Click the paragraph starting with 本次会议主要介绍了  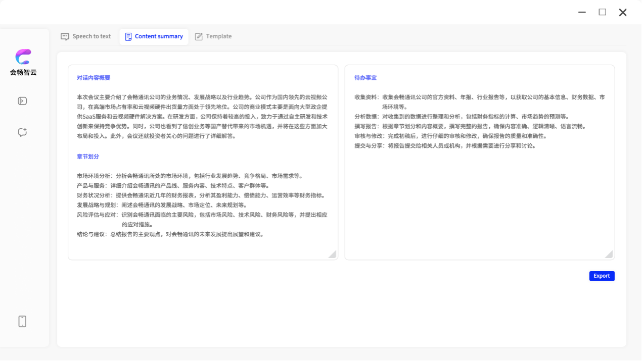pos(202,116)
